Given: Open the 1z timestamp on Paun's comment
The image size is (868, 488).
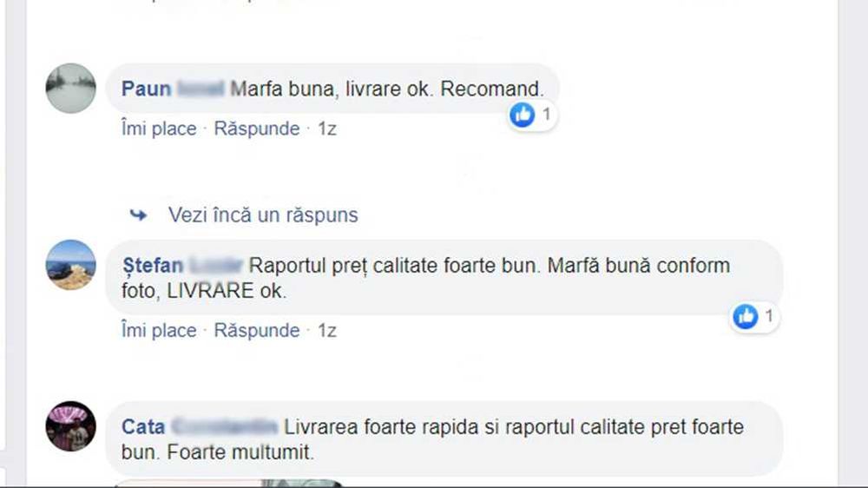Looking at the screenshot, I should click(327, 129).
